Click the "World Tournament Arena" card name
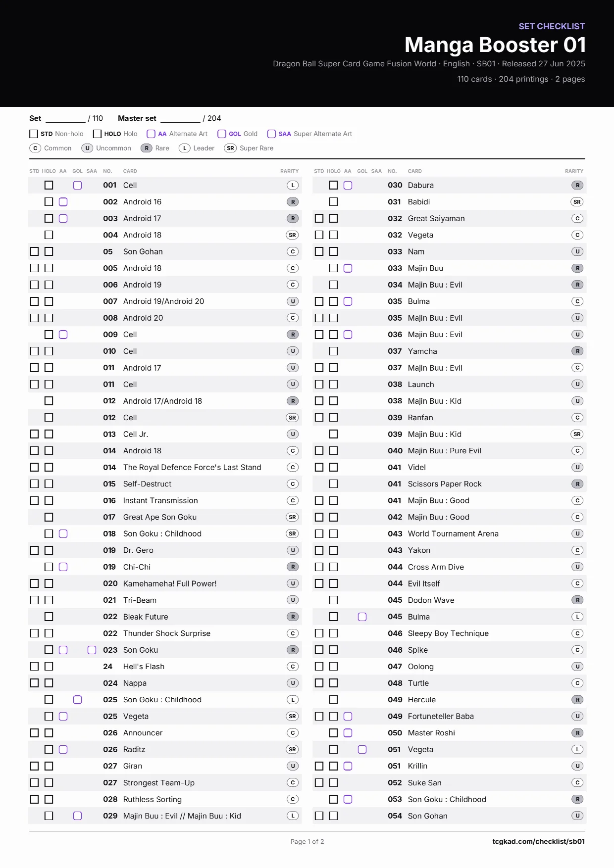The image size is (614, 868). 453,533
